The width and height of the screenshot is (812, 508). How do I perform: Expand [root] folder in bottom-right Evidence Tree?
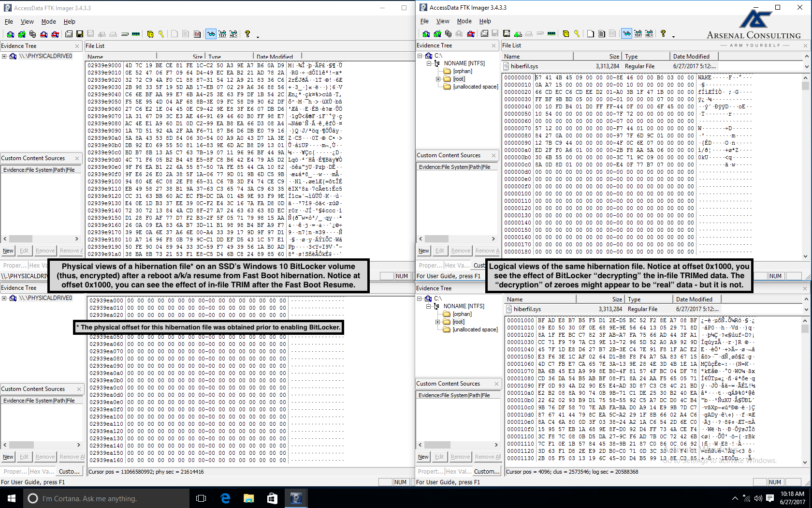(438, 322)
